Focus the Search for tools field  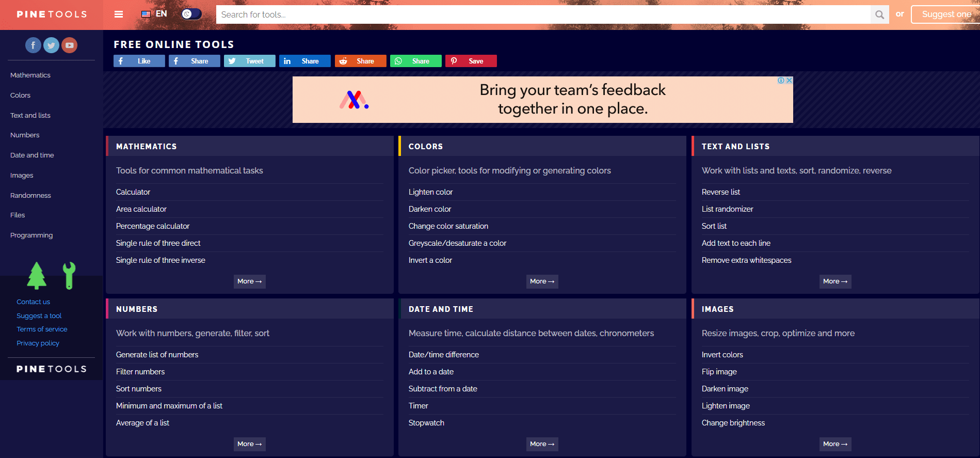543,14
